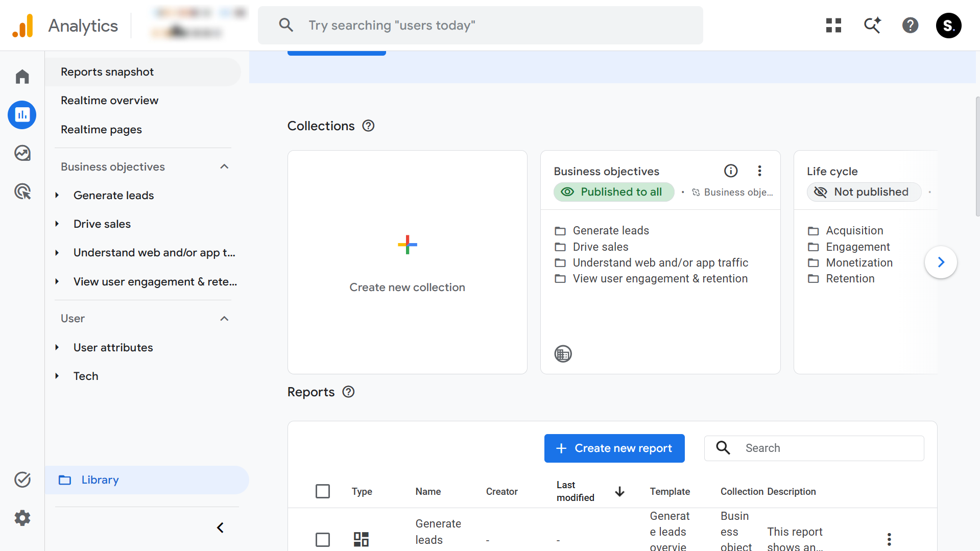The height and width of the screenshot is (551, 980).
Task: Toggle the select-all reports checkbox
Action: tap(323, 491)
